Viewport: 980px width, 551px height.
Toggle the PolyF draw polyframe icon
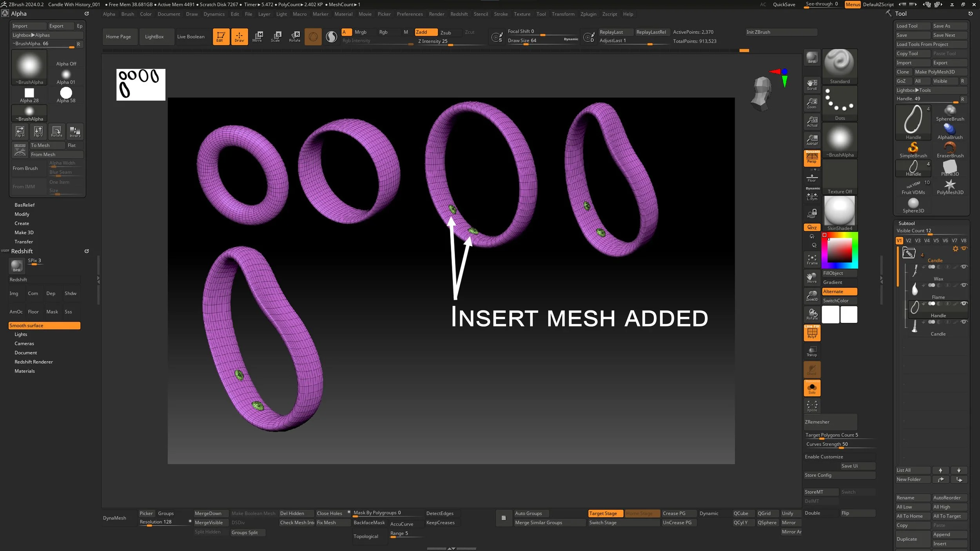812,333
